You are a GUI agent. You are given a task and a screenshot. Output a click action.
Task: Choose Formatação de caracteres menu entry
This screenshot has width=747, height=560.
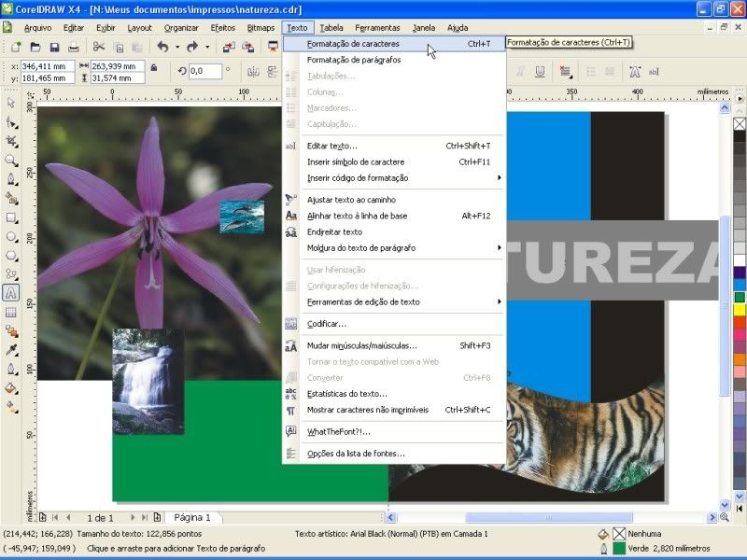point(353,43)
